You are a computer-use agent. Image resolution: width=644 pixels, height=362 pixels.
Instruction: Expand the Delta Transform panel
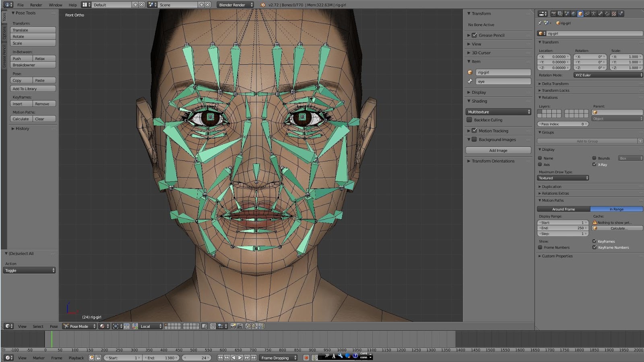554,84
